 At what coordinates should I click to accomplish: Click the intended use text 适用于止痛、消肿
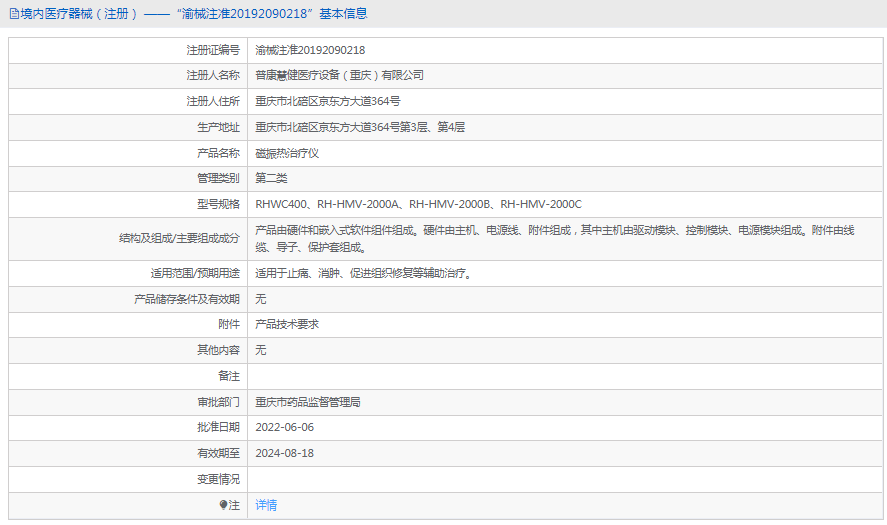[363, 273]
